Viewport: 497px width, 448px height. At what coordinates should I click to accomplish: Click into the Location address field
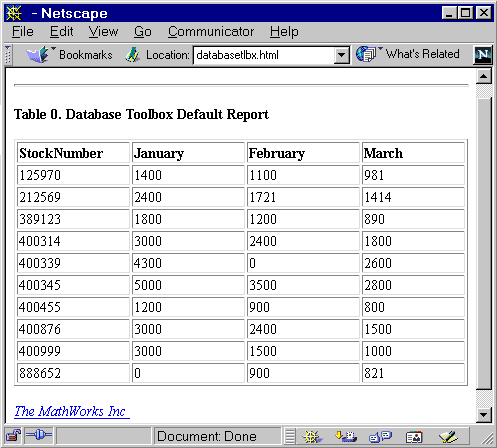click(x=264, y=55)
